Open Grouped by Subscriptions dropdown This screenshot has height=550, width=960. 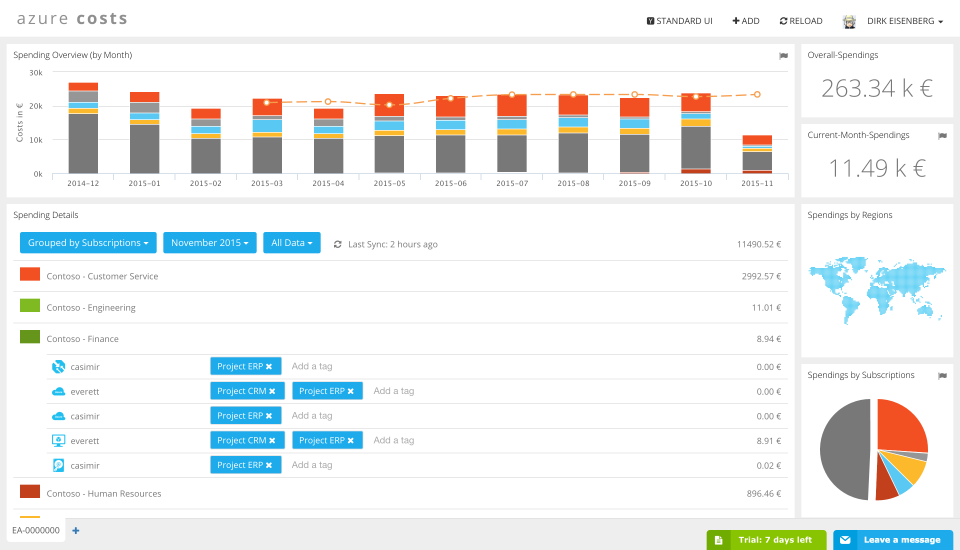(x=88, y=243)
